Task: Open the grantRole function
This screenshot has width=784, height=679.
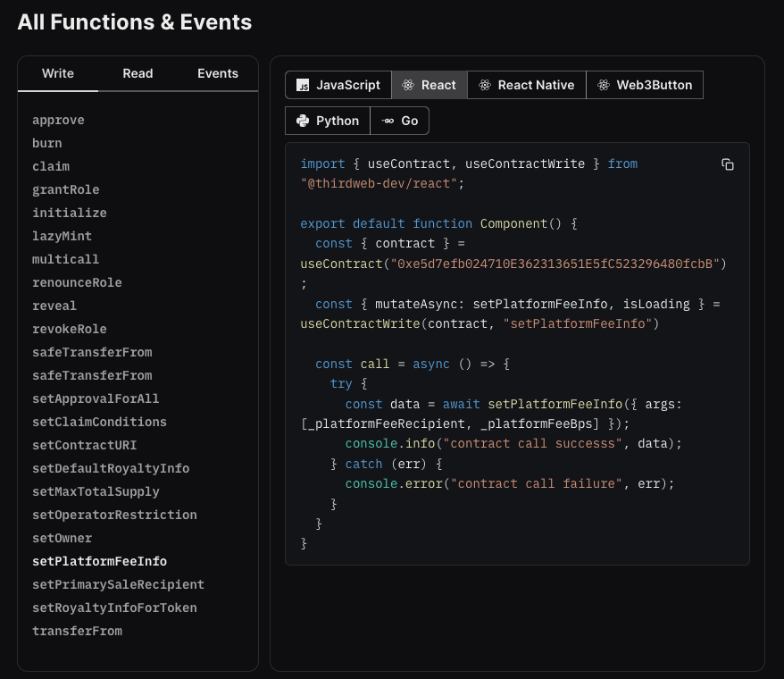Action: pos(66,189)
